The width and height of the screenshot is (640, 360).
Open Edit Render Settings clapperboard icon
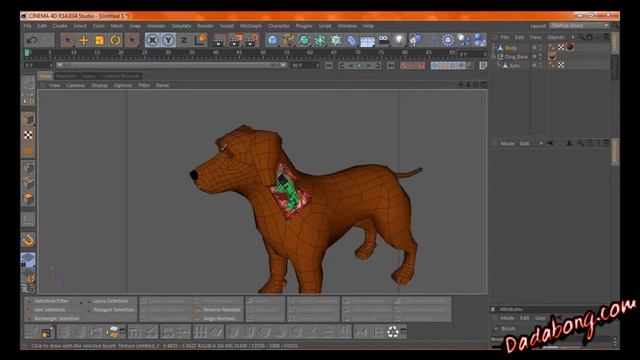click(x=252, y=40)
